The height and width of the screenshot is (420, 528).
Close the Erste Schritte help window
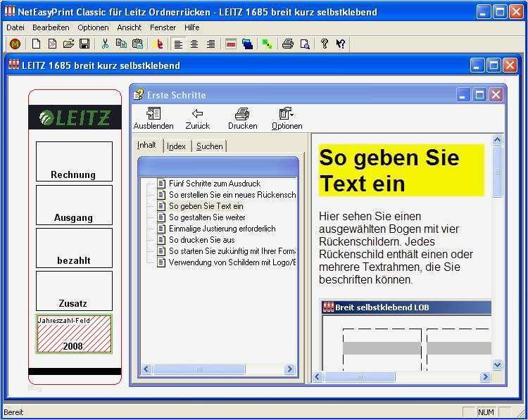click(496, 95)
